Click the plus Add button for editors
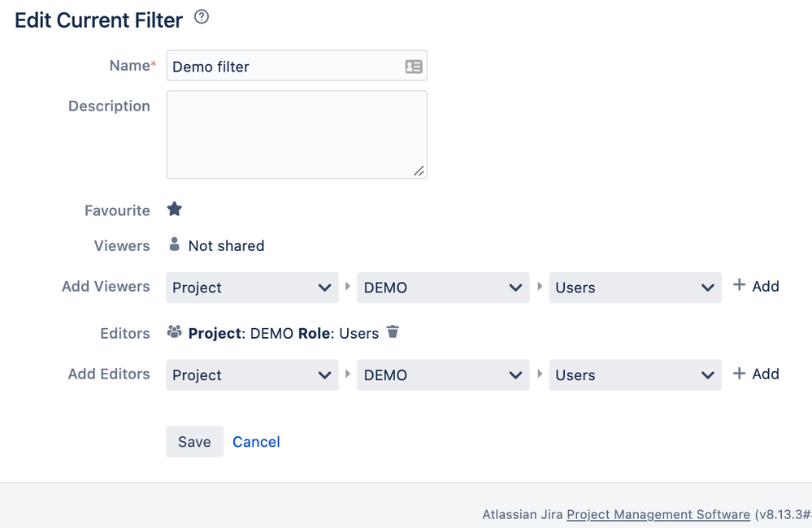The width and height of the screenshot is (812, 528). [756, 373]
